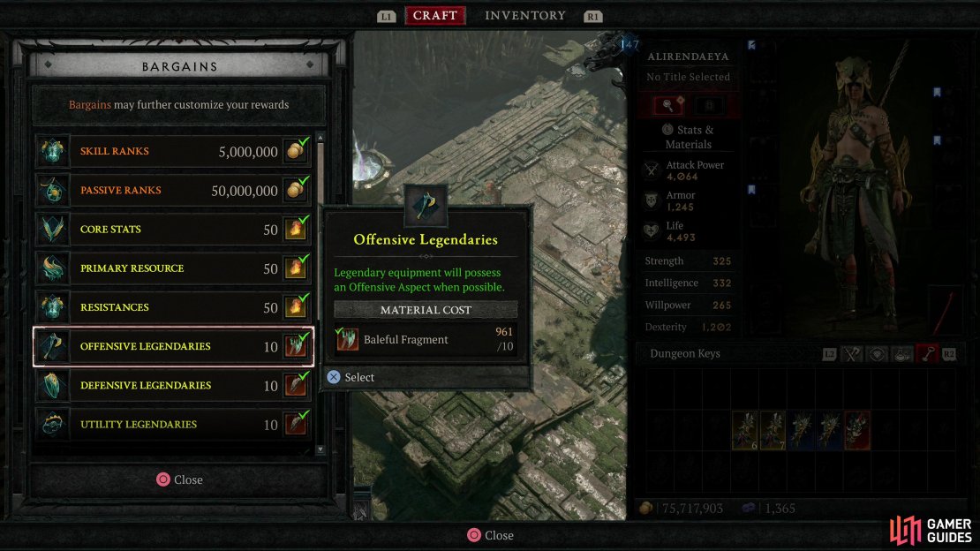Click the Offensive Legendaries axe tooltip icon
980x551 pixels.
point(426,205)
